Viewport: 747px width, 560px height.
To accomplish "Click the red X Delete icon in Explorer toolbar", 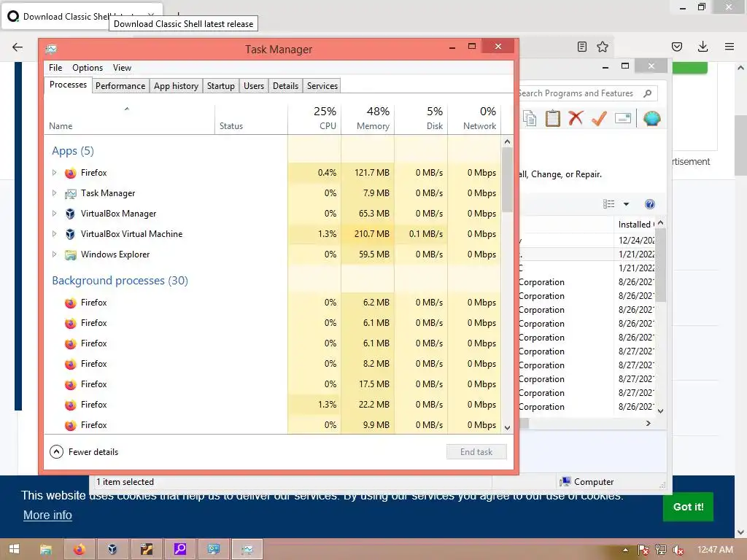I will tap(576, 118).
